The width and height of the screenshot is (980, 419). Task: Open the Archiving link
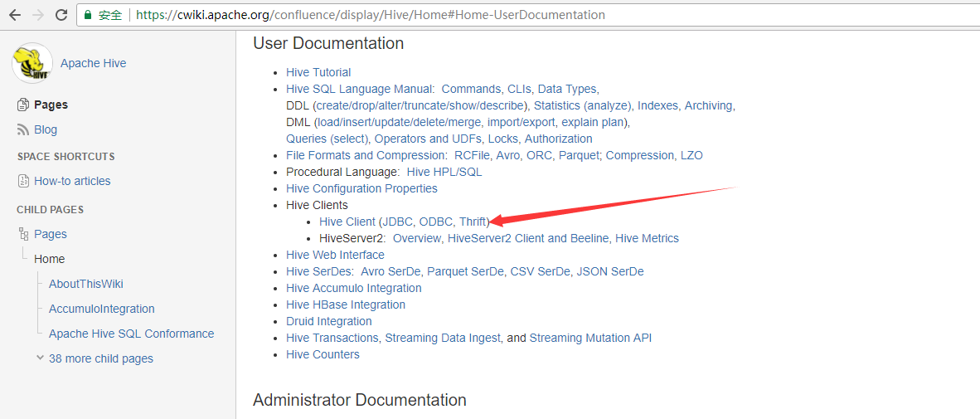pos(709,105)
